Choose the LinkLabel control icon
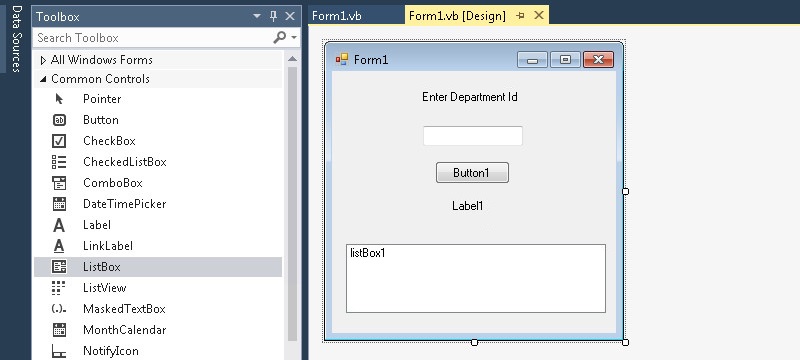 coord(59,246)
